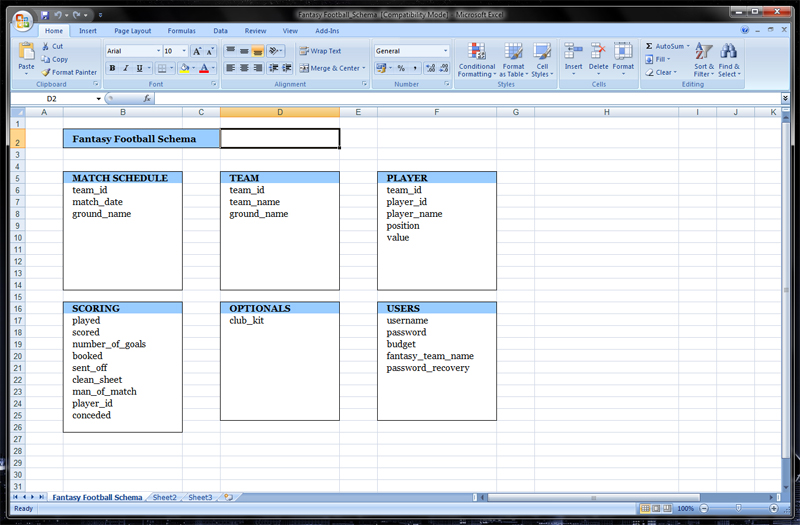Toggle Bold formatting
The height and width of the screenshot is (525, 800).
point(112,68)
